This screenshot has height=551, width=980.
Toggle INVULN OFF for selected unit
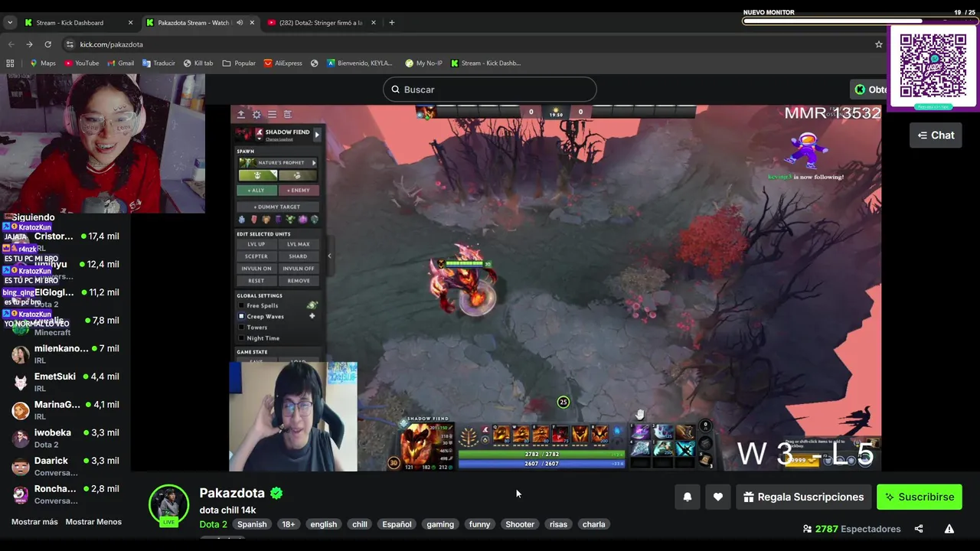299,269
